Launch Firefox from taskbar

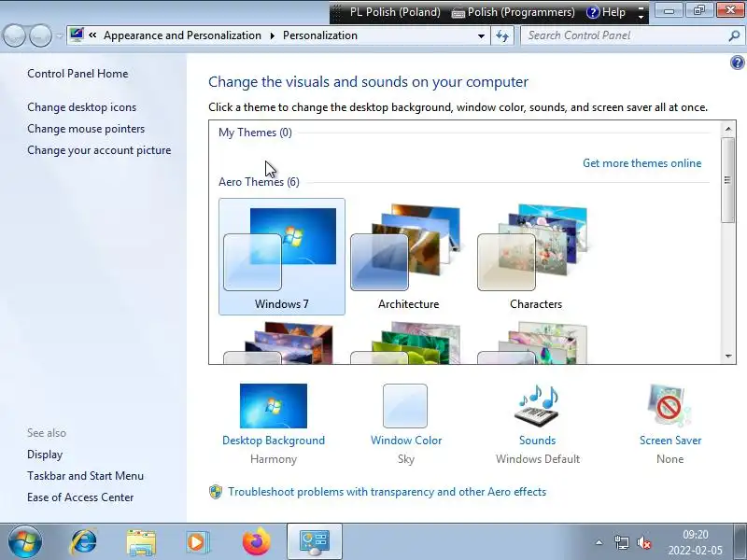point(256,541)
